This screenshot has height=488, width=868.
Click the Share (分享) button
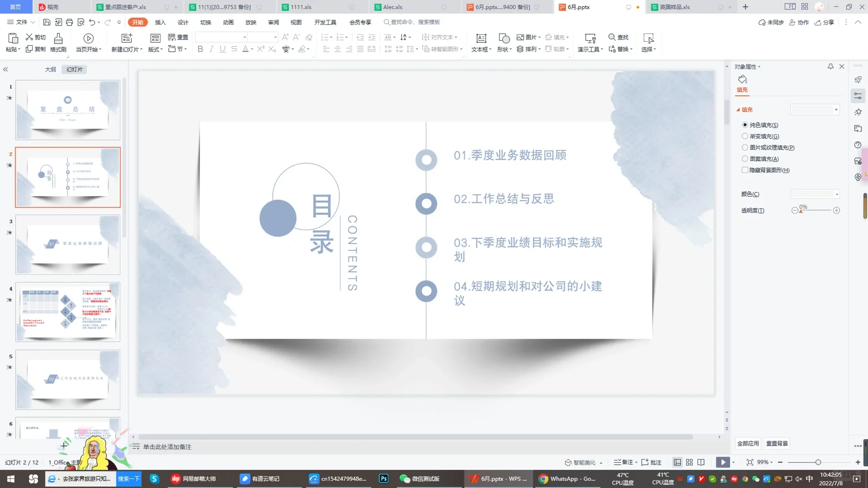[824, 22]
